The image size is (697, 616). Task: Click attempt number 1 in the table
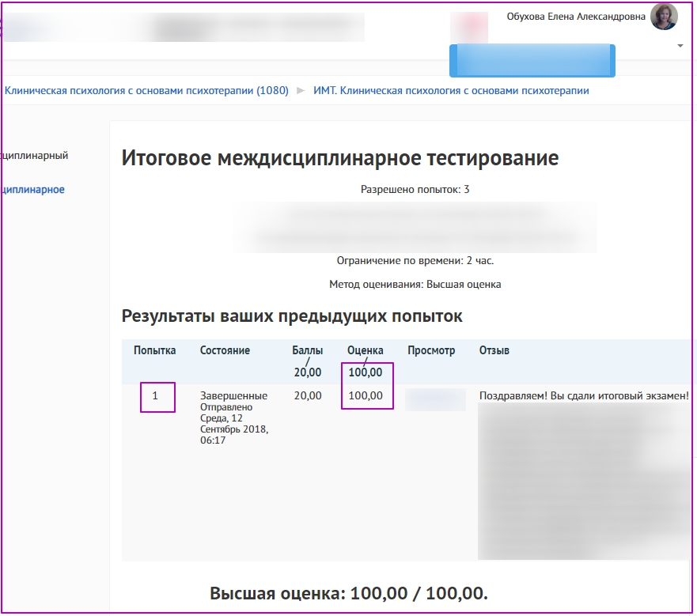(x=155, y=396)
